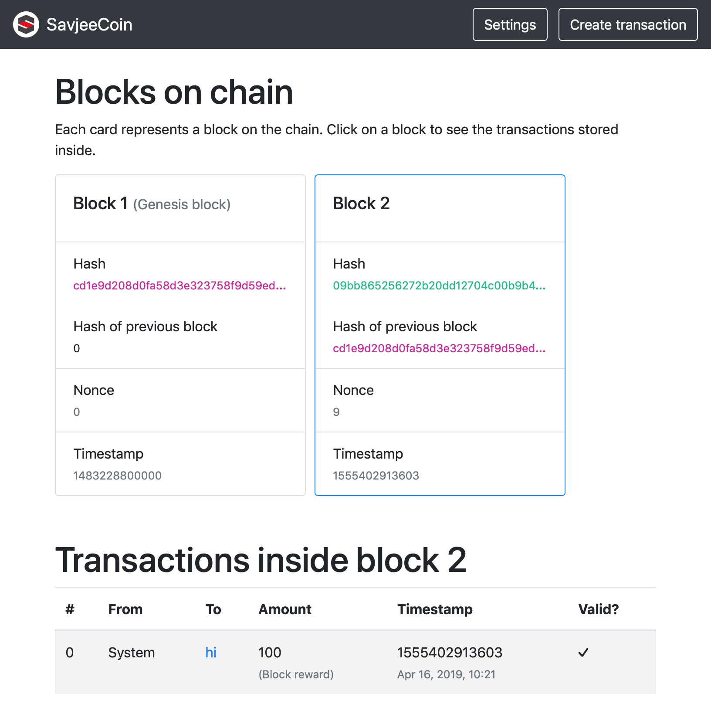This screenshot has width=711, height=728.
Task: Click the Amount column header
Action: [x=285, y=609]
